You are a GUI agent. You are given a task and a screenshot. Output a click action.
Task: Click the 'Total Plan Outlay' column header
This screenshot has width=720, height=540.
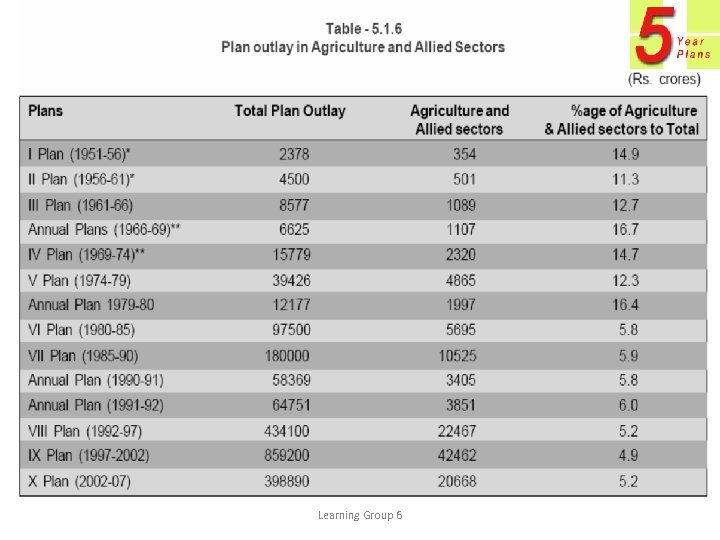[x=290, y=110]
